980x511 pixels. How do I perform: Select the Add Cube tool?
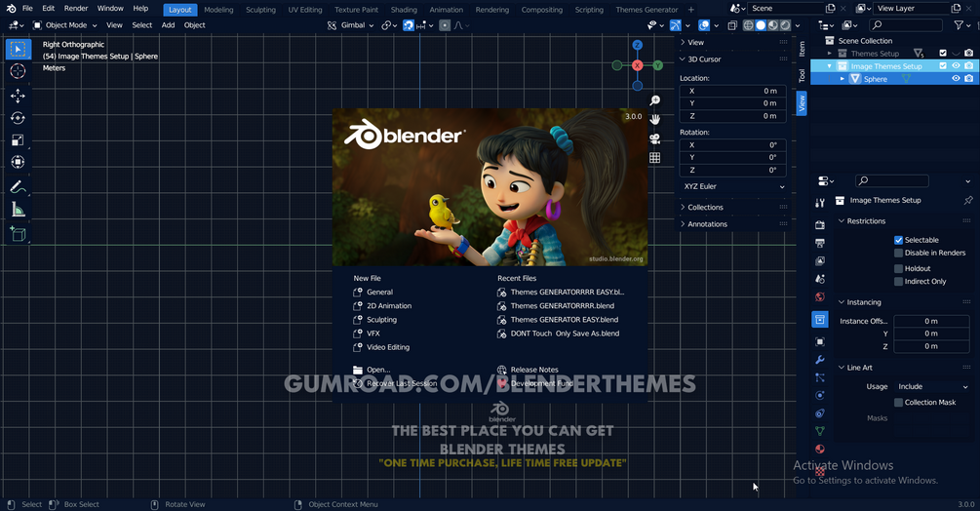[x=19, y=234]
